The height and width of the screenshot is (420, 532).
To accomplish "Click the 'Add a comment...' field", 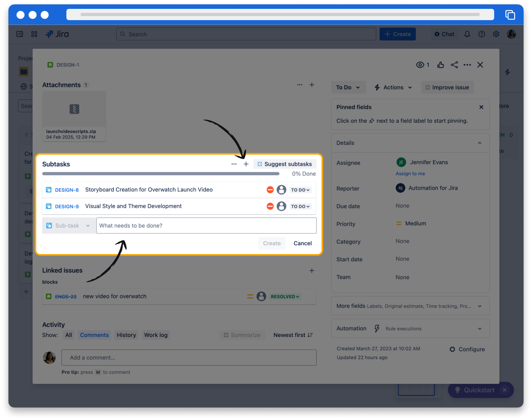I will click(189, 358).
